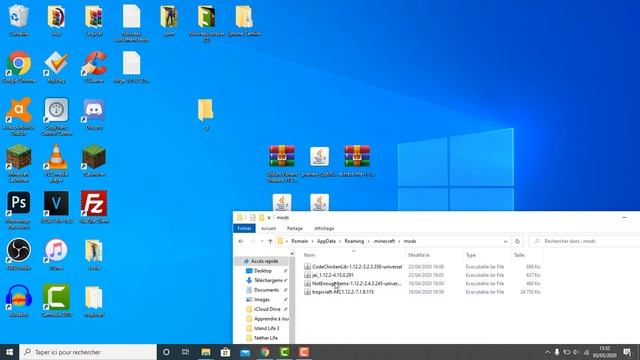
Task: Go back in Explorer navigation
Action: click(x=241, y=241)
